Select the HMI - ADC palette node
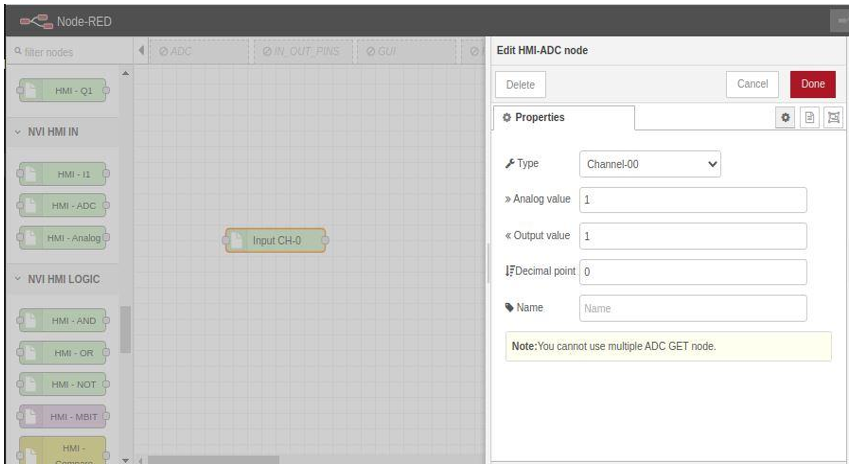This screenshot has height=468, width=852. point(63,205)
